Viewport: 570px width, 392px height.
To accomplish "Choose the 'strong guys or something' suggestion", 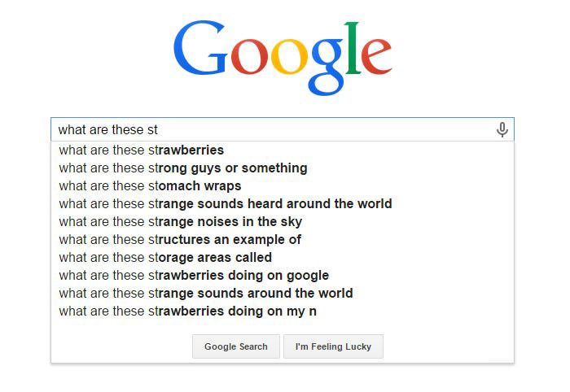I will pos(282,168).
